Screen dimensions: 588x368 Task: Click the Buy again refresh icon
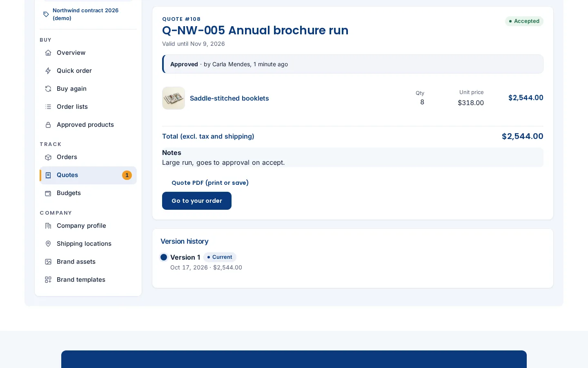pyautogui.click(x=48, y=89)
